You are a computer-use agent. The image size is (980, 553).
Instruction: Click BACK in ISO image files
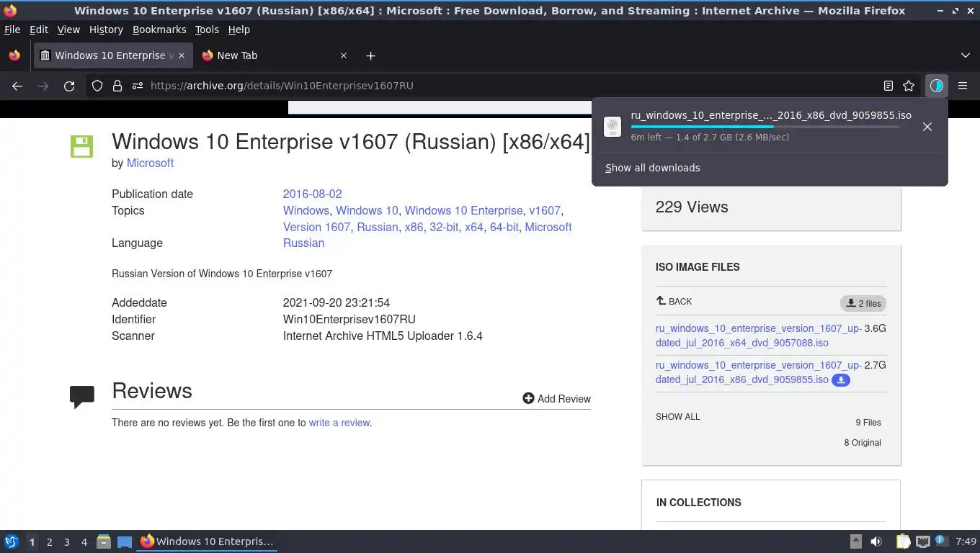674,302
